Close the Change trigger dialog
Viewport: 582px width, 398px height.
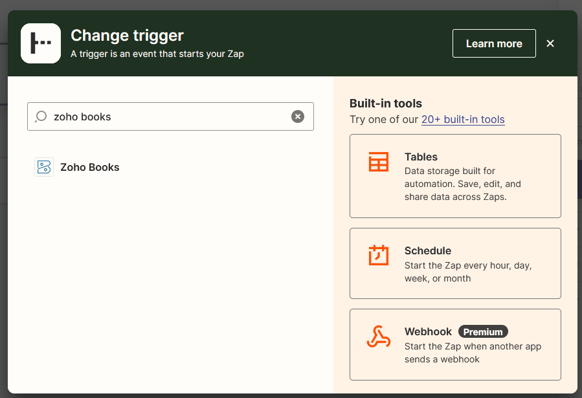pos(550,43)
